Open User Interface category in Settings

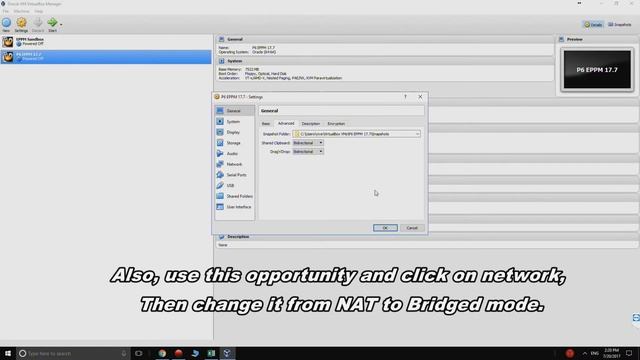coord(234,207)
